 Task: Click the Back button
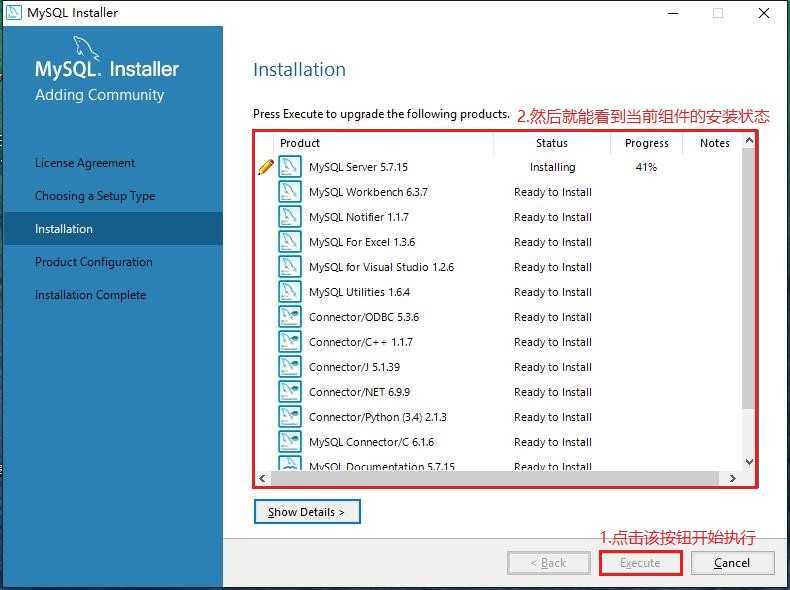(549, 563)
